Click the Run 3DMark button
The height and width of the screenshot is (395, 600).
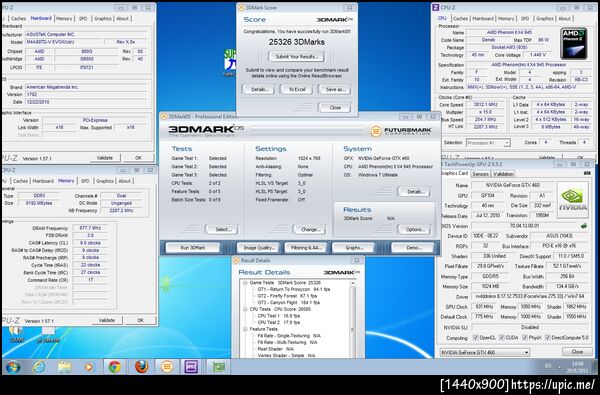pos(193,248)
